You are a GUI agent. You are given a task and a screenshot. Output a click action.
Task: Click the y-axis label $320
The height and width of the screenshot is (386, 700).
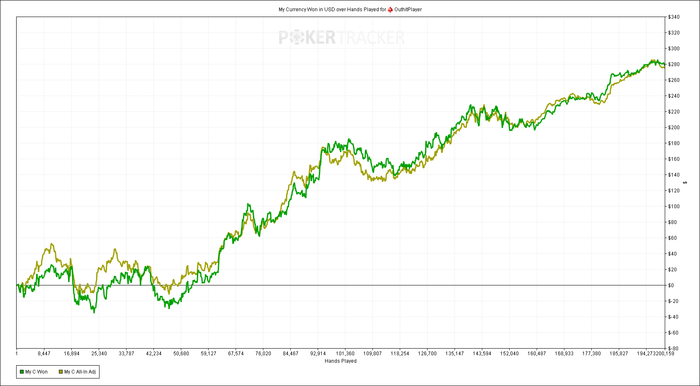point(674,33)
